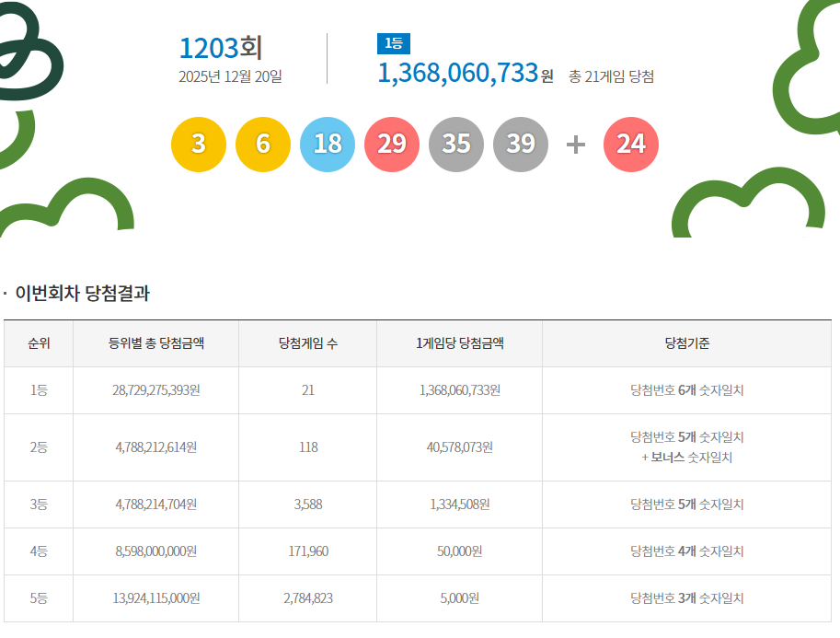Click the yellow number 3 ball

(x=199, y=145)
